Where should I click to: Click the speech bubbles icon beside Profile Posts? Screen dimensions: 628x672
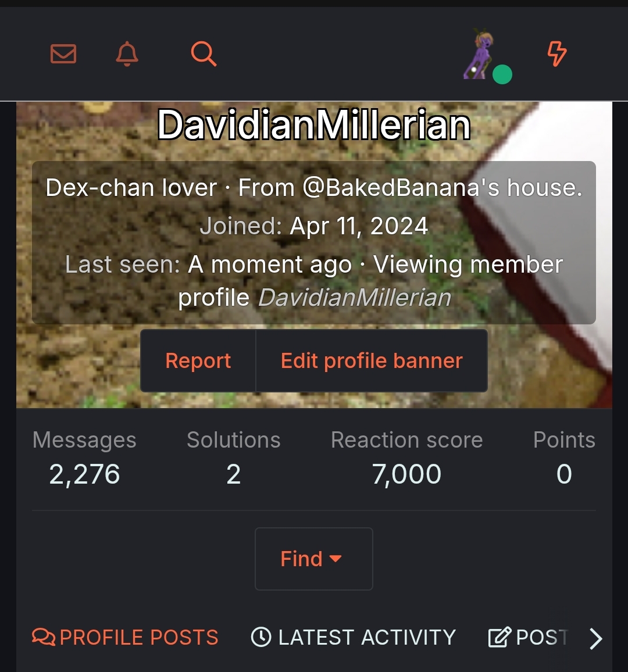point(44,637)
